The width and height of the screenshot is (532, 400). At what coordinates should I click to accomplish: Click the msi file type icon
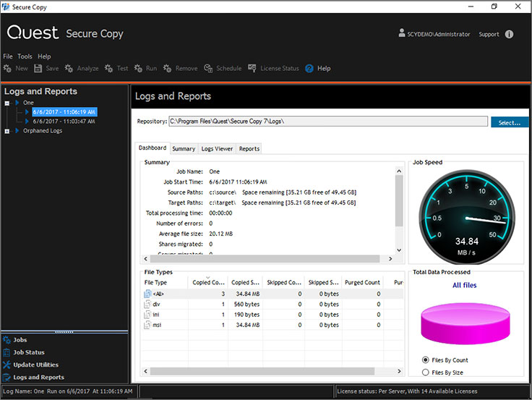pos(147,325)
